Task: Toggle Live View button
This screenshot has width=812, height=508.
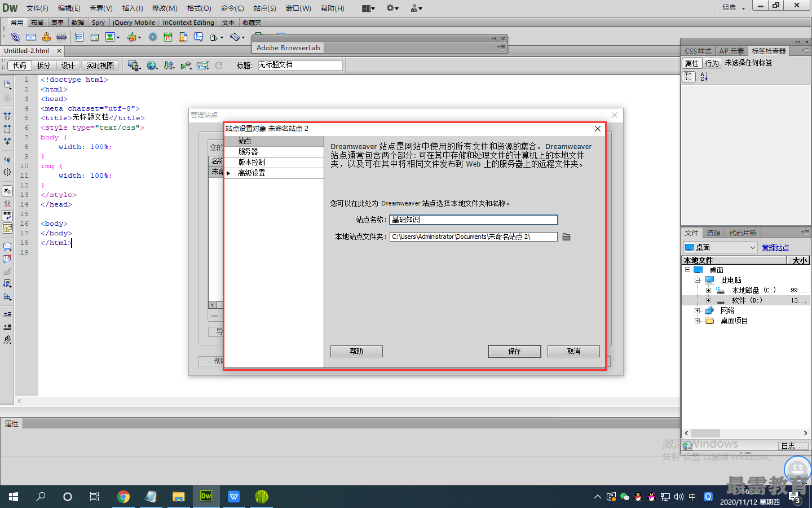Action: click(x=100, y=65)
